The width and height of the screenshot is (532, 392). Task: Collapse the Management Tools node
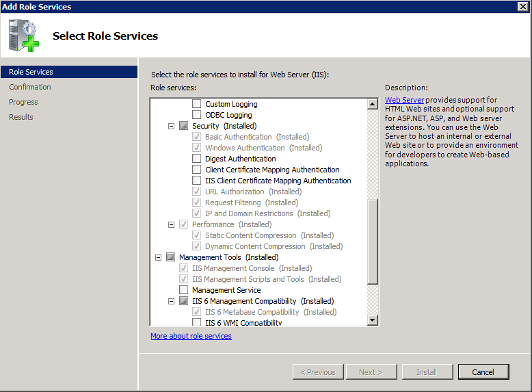coord(159,257)
